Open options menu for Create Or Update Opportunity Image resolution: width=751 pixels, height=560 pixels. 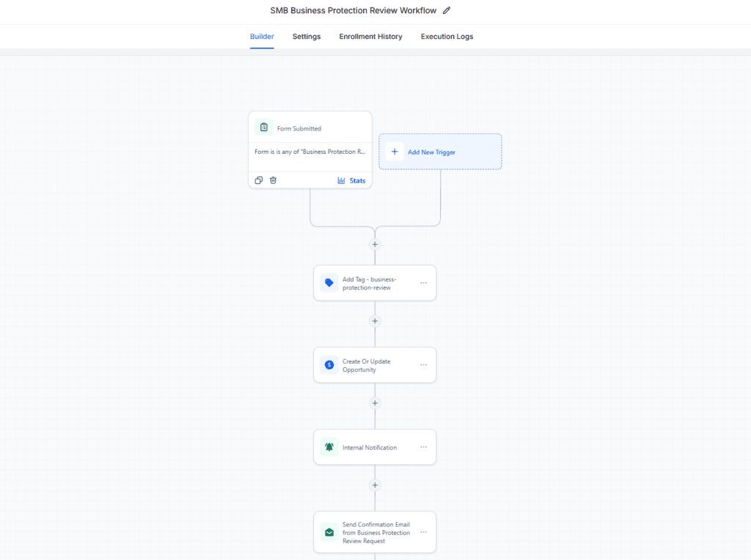(423, 365)
